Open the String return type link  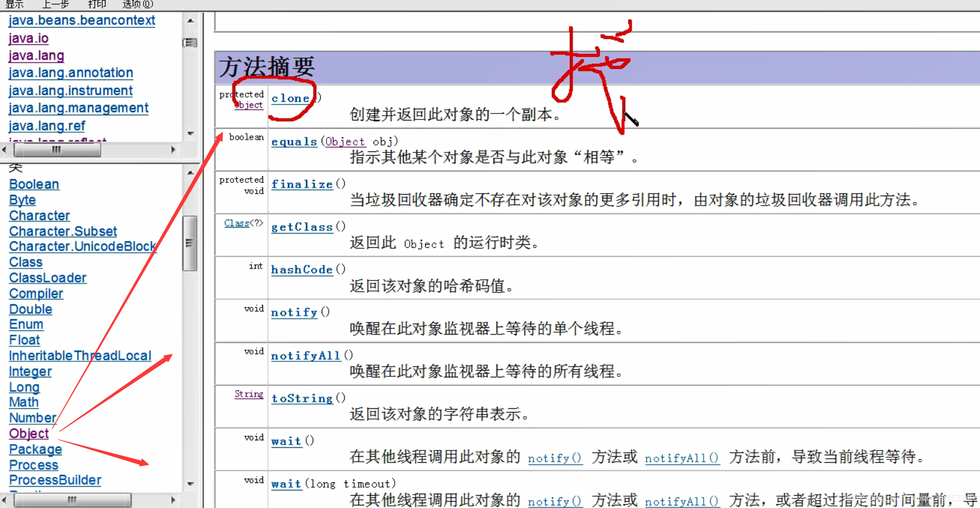coord(249,394)
